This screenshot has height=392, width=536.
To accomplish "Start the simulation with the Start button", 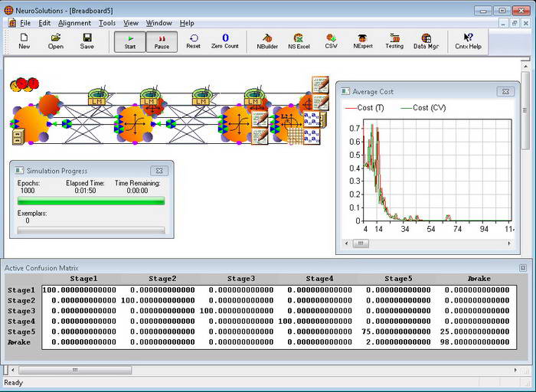I will 130,42.
